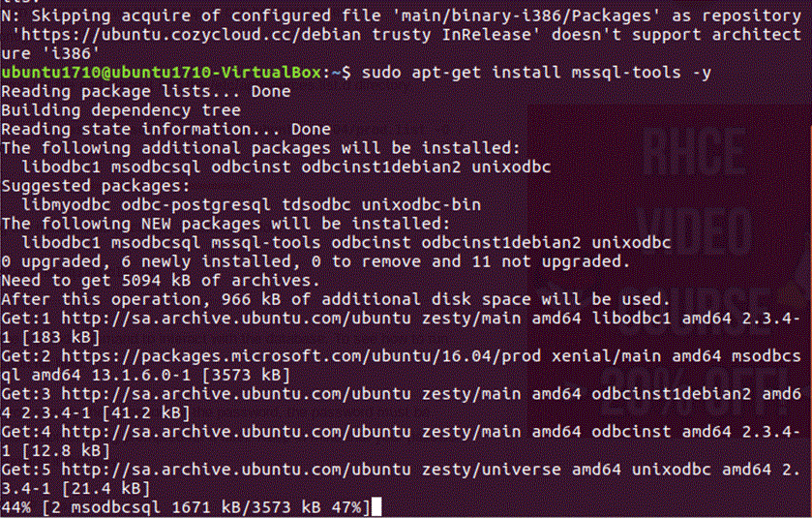Click the sudo apt-get install mssql-tools command text
The width and height of the screenshot is (812, 518).
point(536,73)
